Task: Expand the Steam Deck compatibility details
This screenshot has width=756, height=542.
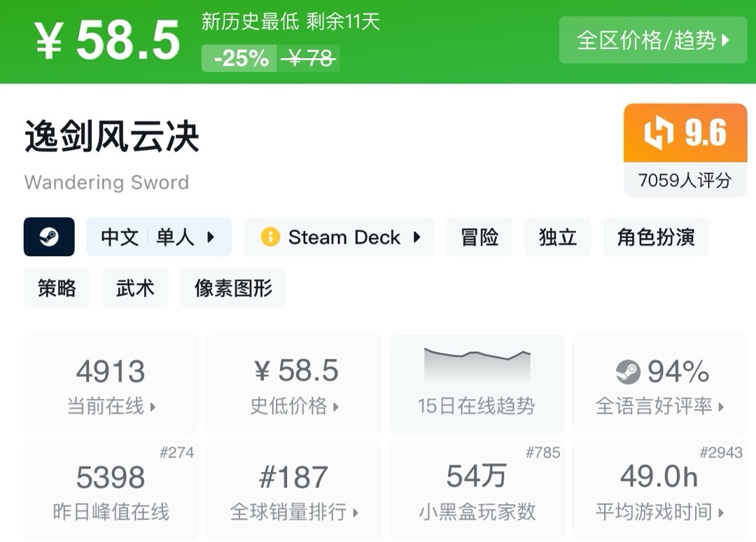Action: tap(339, 237)
